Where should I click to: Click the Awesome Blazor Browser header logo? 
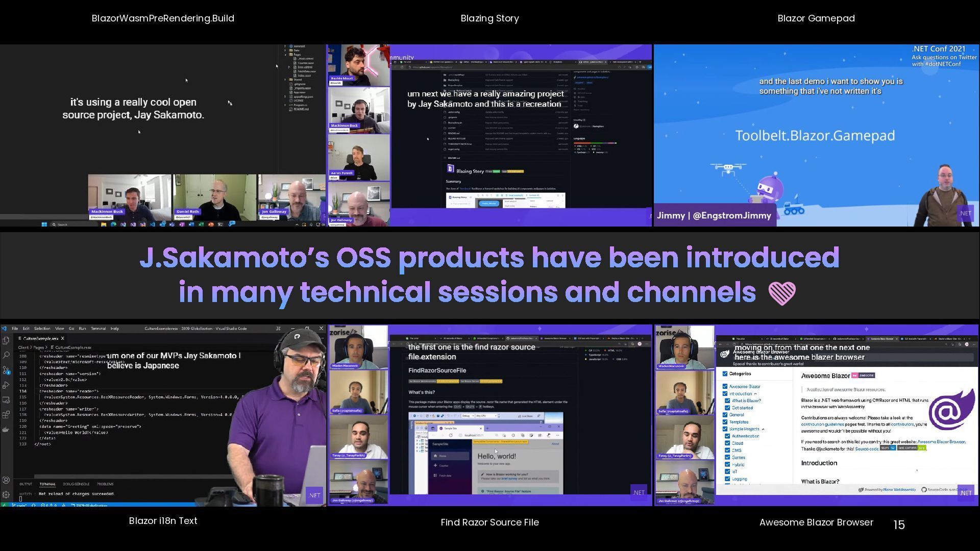(x=724, y=354)
